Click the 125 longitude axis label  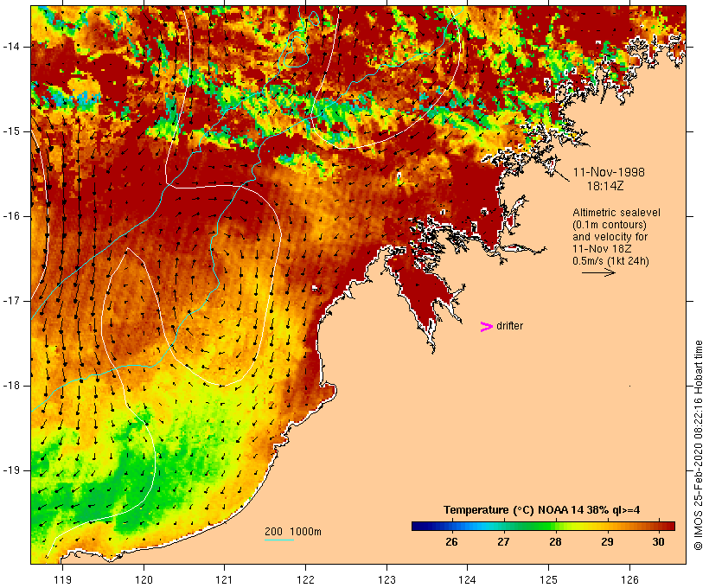(x=548, y=579)
